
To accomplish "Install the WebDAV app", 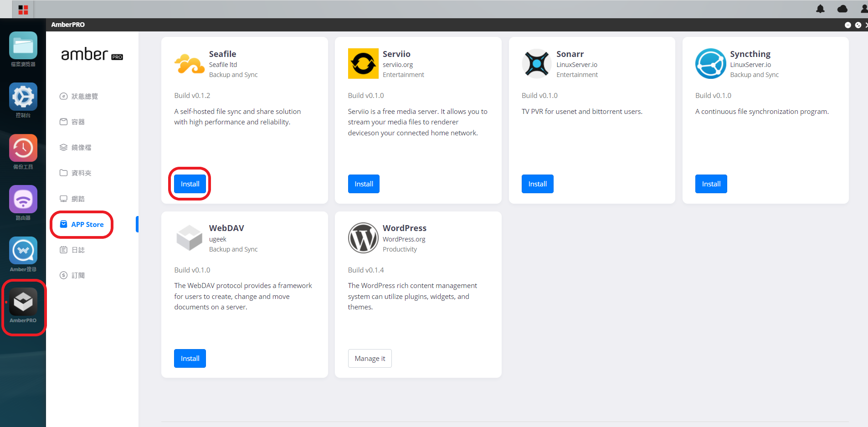I will (190, 358).
